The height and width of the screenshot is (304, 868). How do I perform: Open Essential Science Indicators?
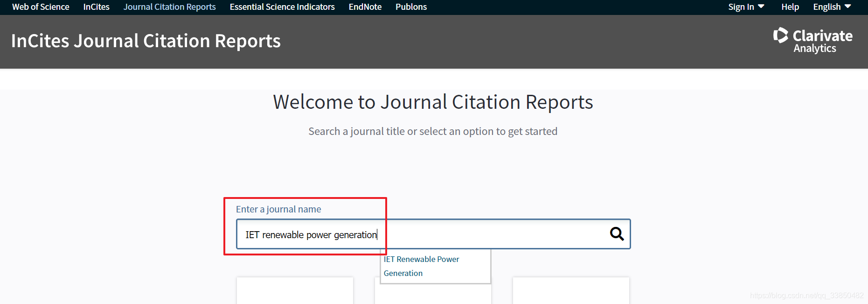[282, 7]
